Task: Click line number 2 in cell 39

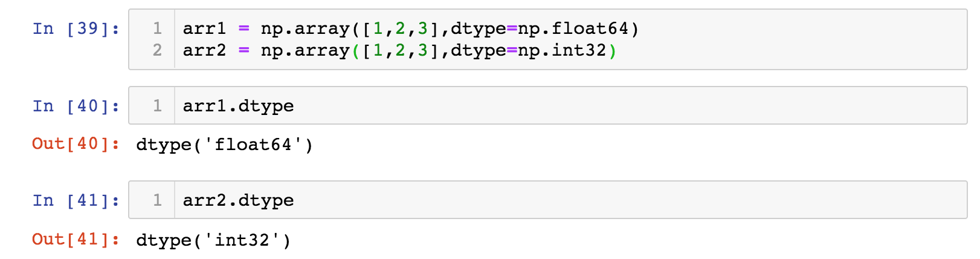Action: pos(157,50)
